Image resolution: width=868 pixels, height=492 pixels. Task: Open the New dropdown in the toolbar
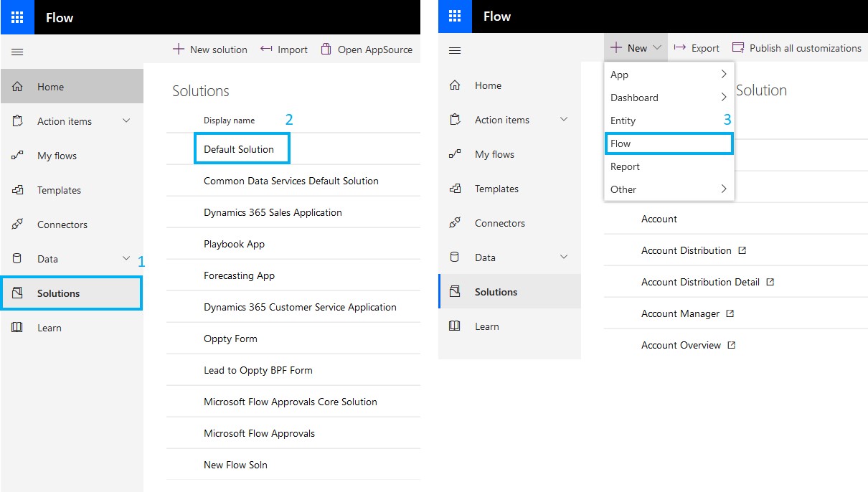636,47
